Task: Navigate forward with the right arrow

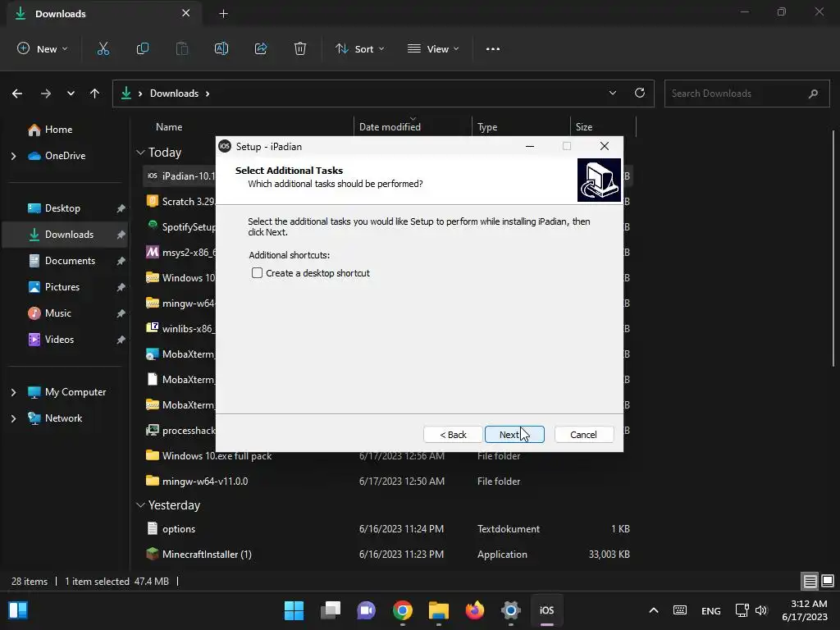Action: coord(46,94)
